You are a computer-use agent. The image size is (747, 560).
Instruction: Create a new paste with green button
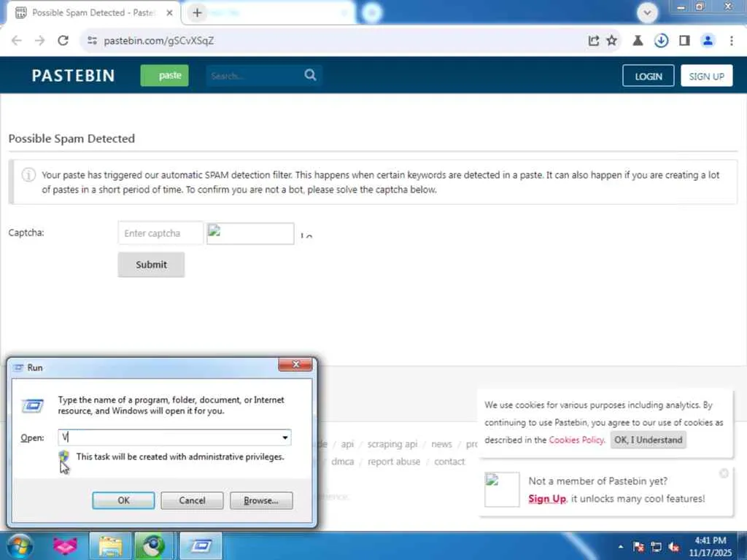coord(164,75)
